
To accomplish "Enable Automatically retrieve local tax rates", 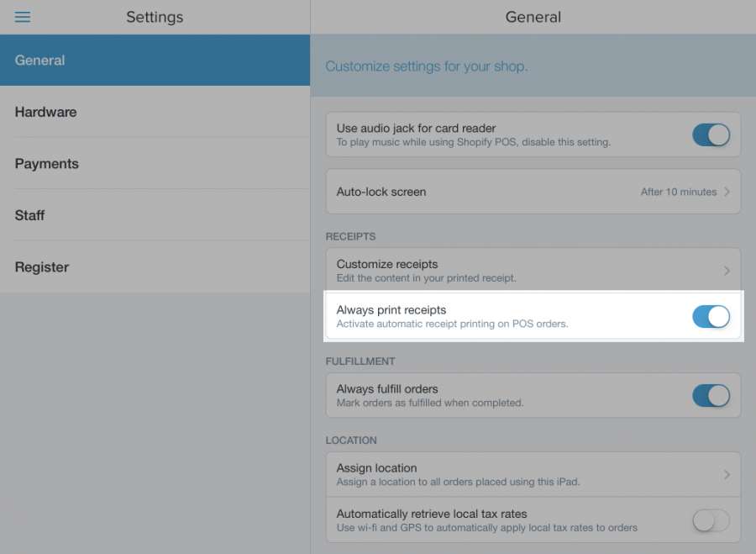I will point(711,520).
